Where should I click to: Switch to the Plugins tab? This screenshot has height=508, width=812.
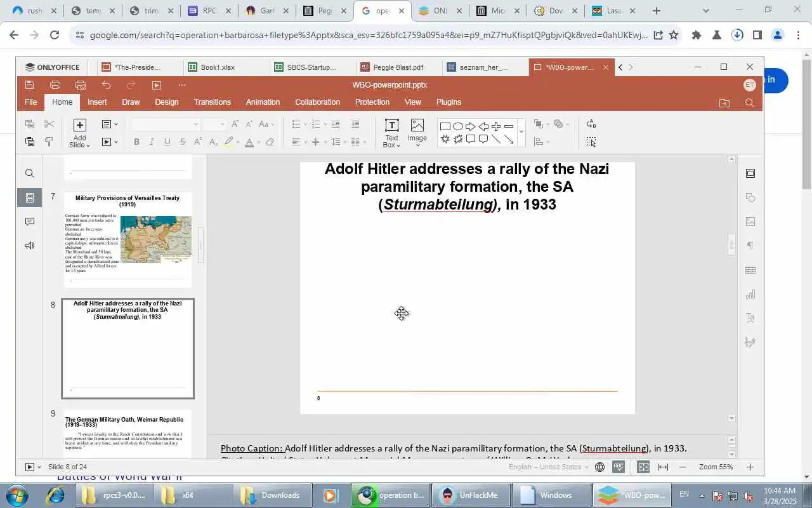point(449,102)
